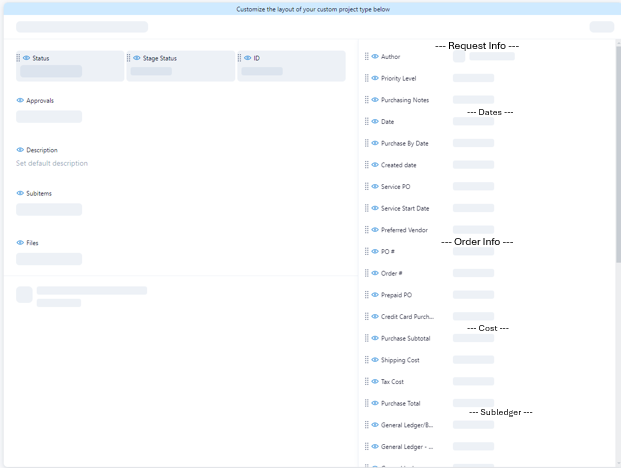Click the drag handle next to Tax Cost
The width and height of the screenshot is (621, 469).
pos(367,381)
